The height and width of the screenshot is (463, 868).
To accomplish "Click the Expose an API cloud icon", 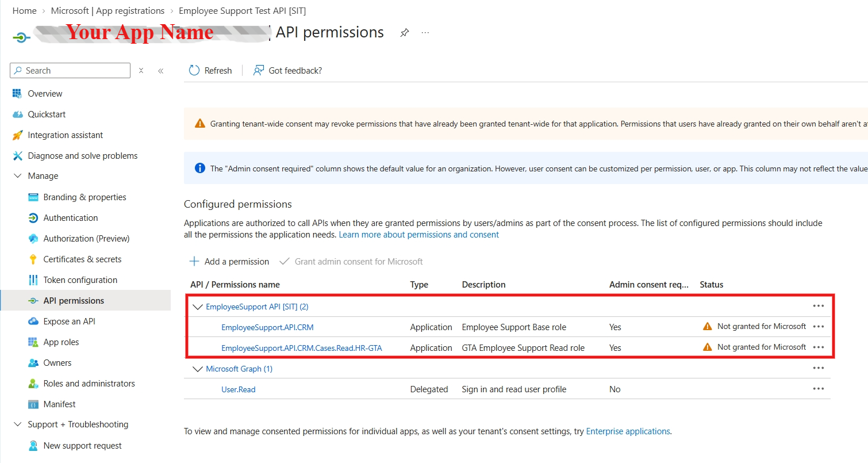I will coord(33,322).
